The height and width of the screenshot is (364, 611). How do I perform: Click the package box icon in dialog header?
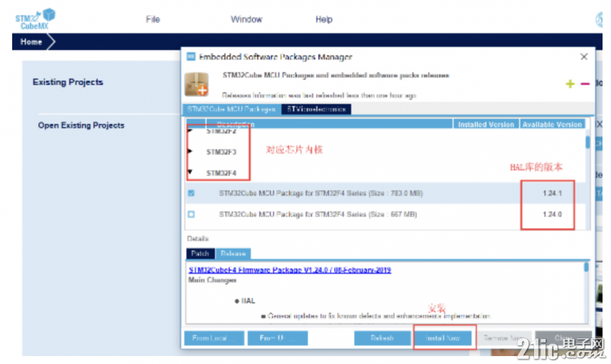tap(196, 84)
